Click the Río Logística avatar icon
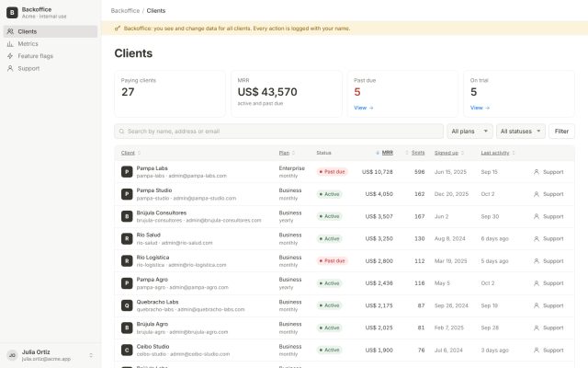 [127, 261]
